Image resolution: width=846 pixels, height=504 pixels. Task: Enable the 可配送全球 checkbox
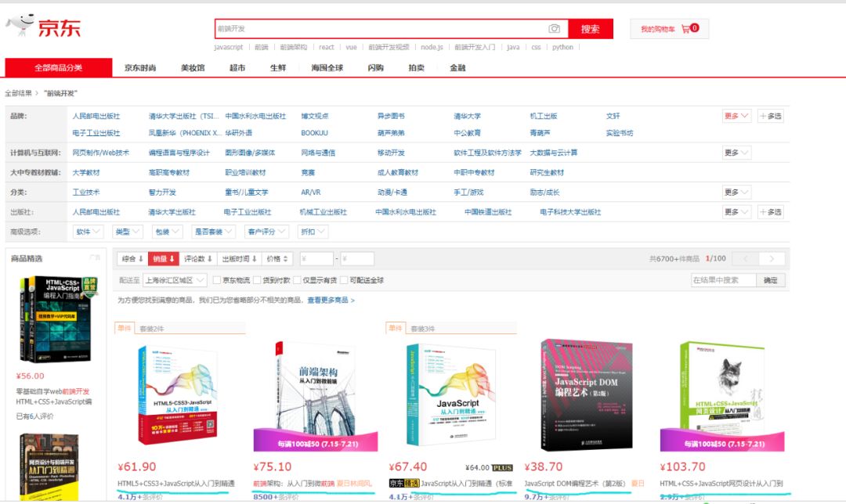345,280
